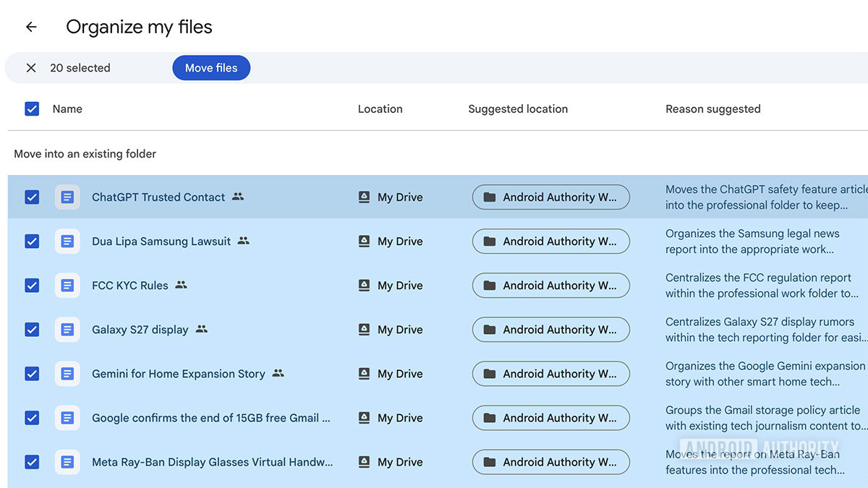Click the Docs icon for Dua Lipa Samsung Lawsuit
The image size is (868, 488).
coord(67,241)
